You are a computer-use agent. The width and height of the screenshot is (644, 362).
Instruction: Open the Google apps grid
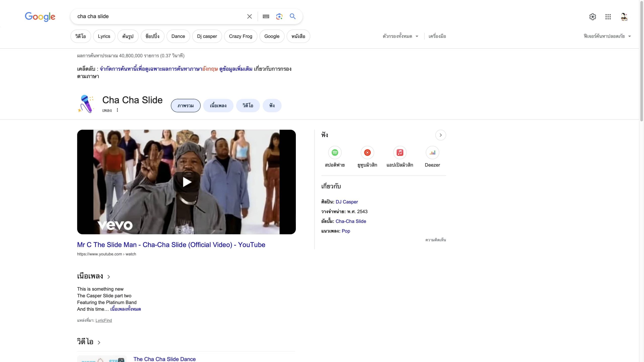[x=608, y=17]
